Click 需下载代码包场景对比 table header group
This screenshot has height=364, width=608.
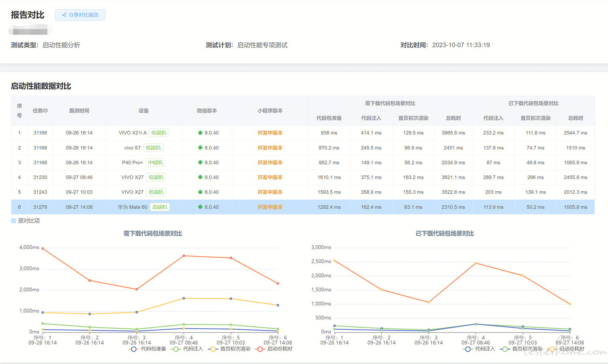point(390,103)
